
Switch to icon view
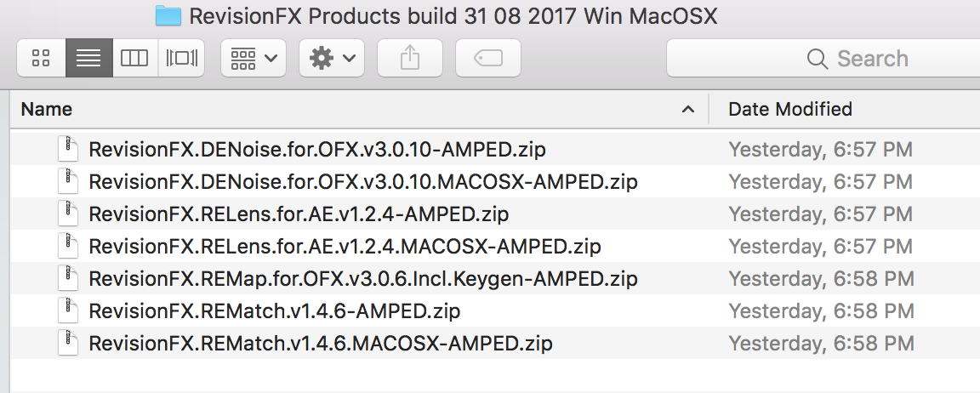(41, 59)
